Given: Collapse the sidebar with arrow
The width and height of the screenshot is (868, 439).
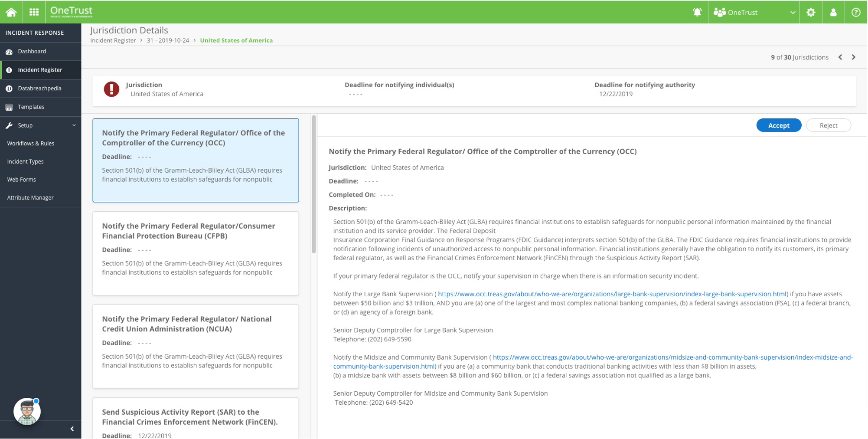Looking at the screenshot, I should pyautogui.click(x=72, y=429).
